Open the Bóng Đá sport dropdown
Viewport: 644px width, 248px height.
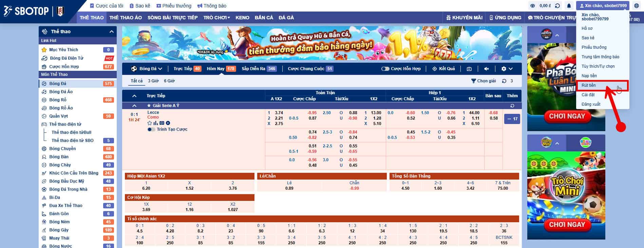tap(147, 69)
